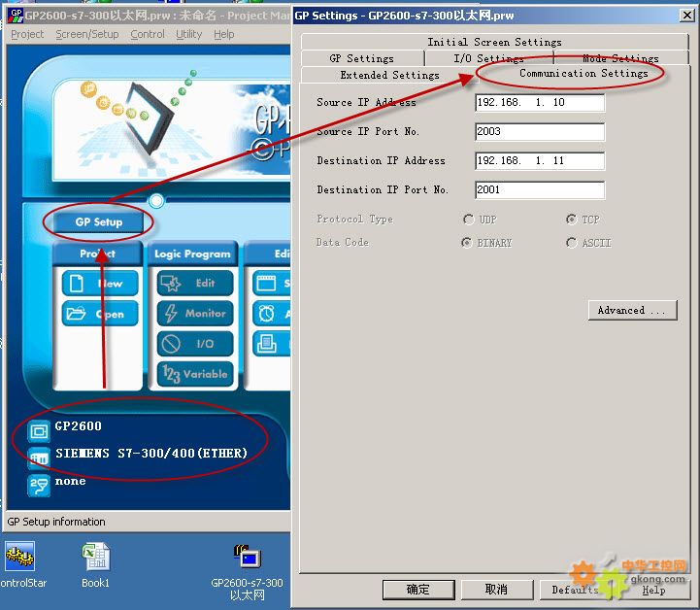The height and width of the screenshot is (610, 700).
Task: Switch to Initial Screen Settings tab
Action: click(494, 42)
